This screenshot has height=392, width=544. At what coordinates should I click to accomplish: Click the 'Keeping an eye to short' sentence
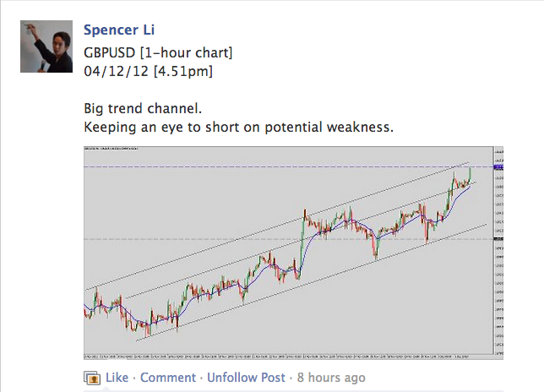[239, 128]
